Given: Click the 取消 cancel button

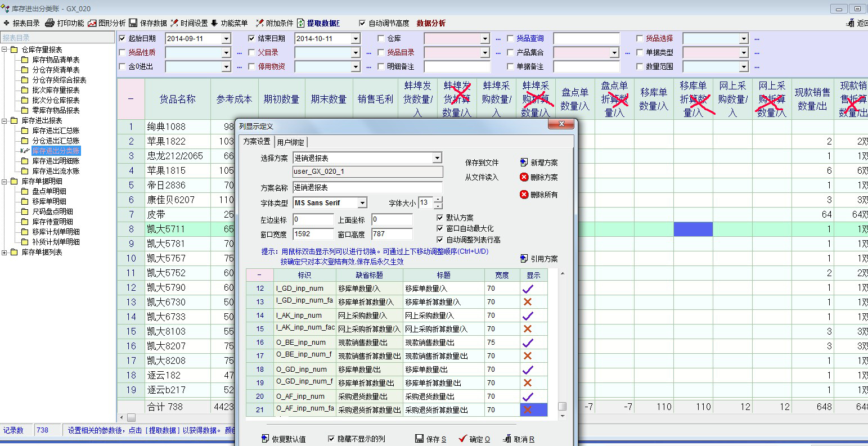Looking at the screenshot, I should [x=518, y=439].
